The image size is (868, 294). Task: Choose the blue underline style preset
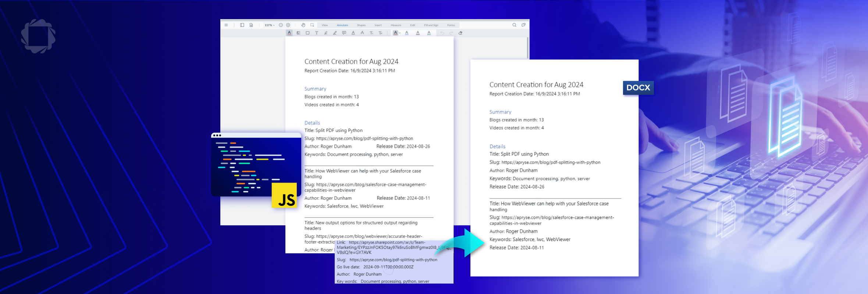407,33
